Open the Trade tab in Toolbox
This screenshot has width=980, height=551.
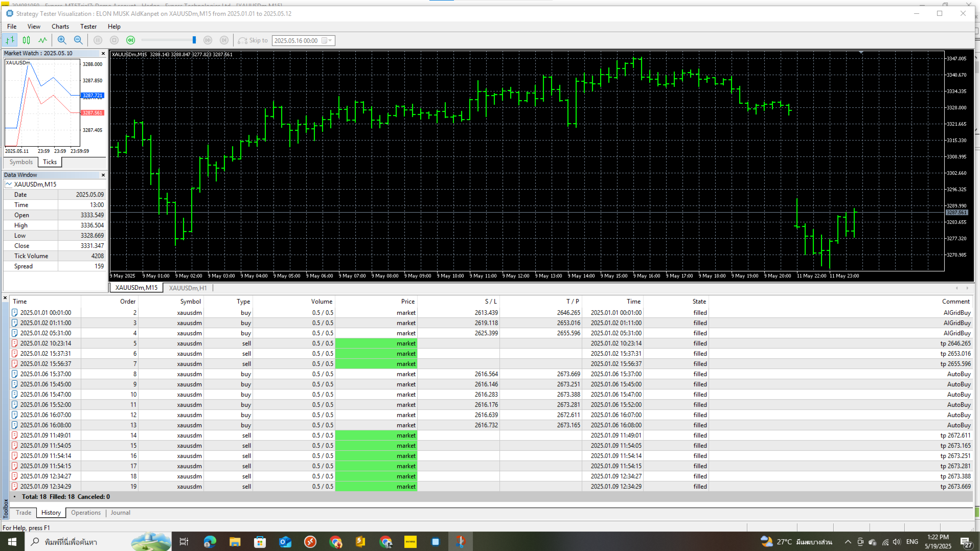[x=24, y=513]
